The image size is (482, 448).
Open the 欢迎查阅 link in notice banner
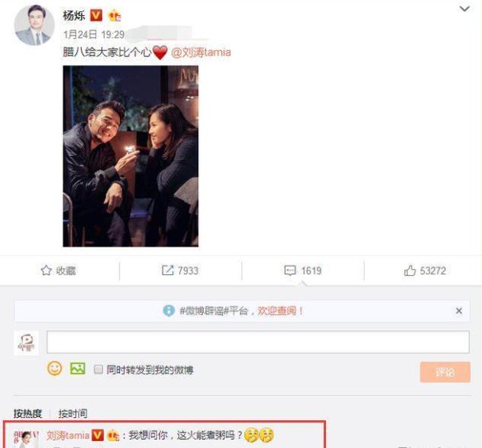277,311
